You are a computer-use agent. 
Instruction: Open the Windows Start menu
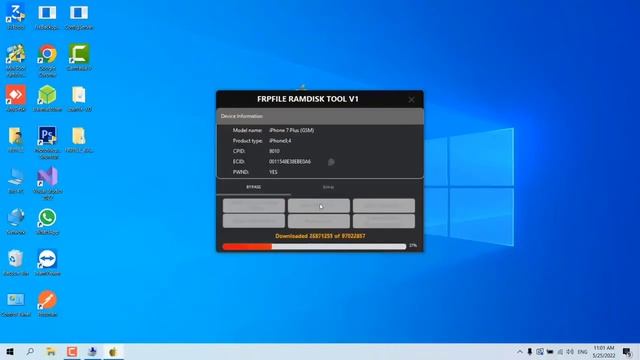[x=10, y=351]
